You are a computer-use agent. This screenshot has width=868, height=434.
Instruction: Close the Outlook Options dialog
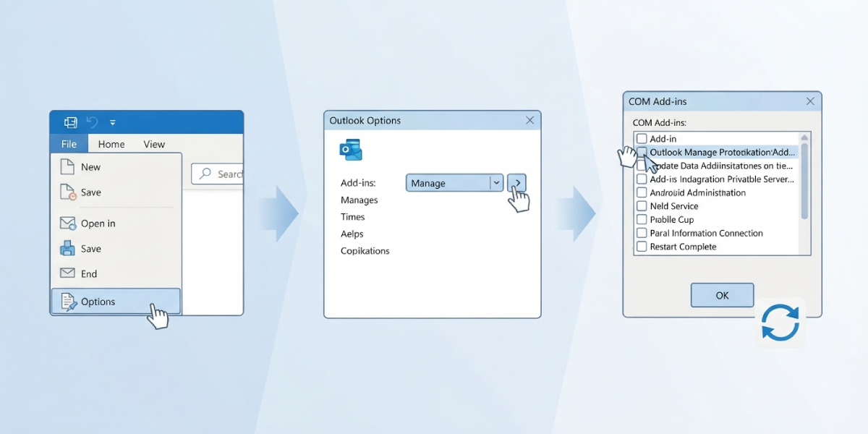click(x=530, y=120)
